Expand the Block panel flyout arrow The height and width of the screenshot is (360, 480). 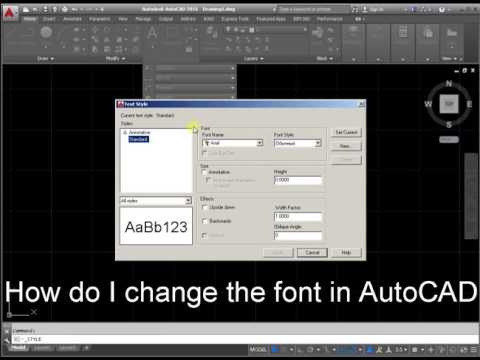pos(331,59)
